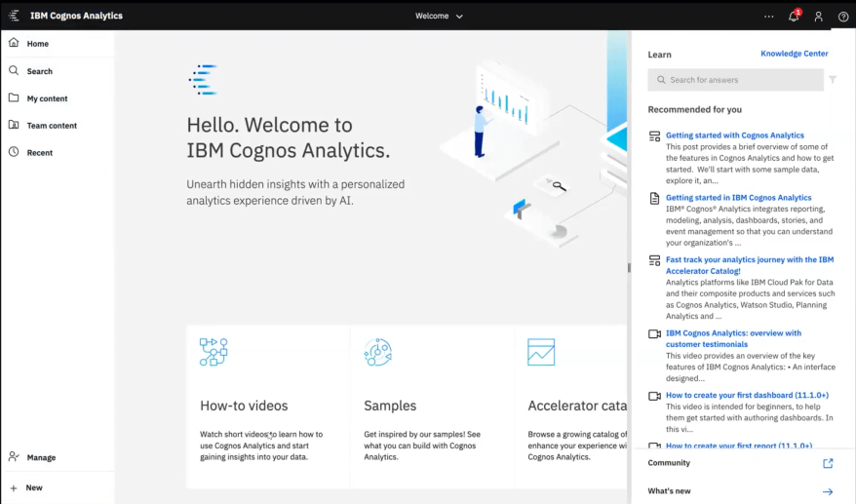Open the personal user profile icon
Screen dimensions: 856x504
click(x=819, y=17)
